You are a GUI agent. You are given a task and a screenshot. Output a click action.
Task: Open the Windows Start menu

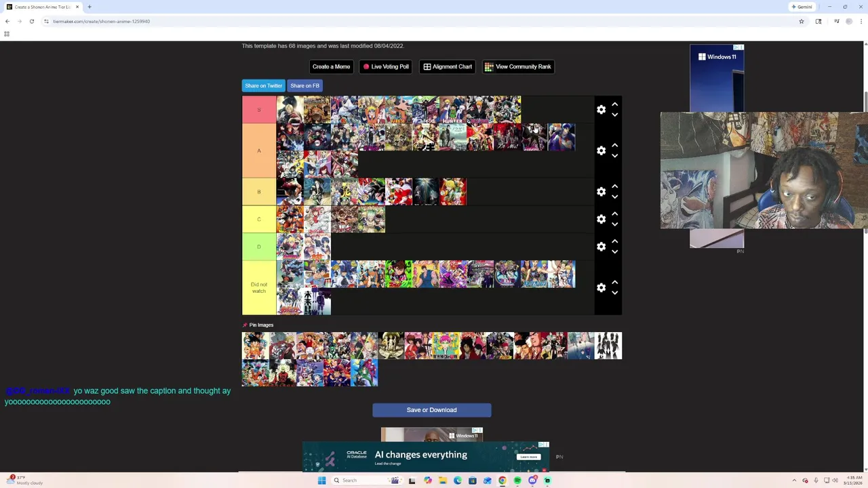click(321, 481)
